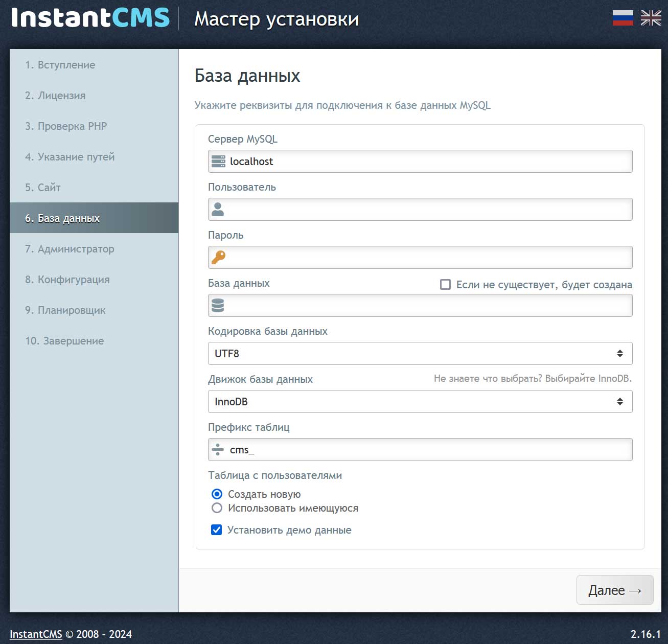Screen dimensions: 668x644
Task: Click the server icon in MySQL server field
Action: [218, 162]
